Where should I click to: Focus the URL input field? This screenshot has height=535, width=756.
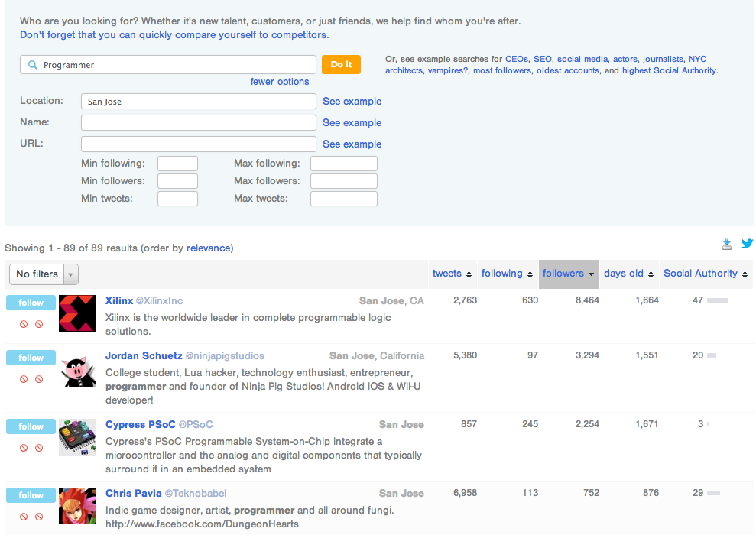[x=199, y=144]
